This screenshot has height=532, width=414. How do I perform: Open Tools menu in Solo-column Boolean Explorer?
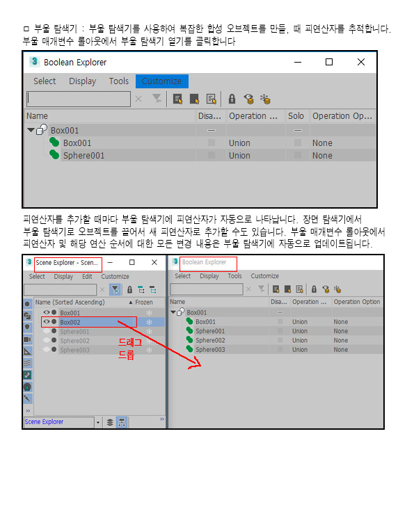pos(119,81)
